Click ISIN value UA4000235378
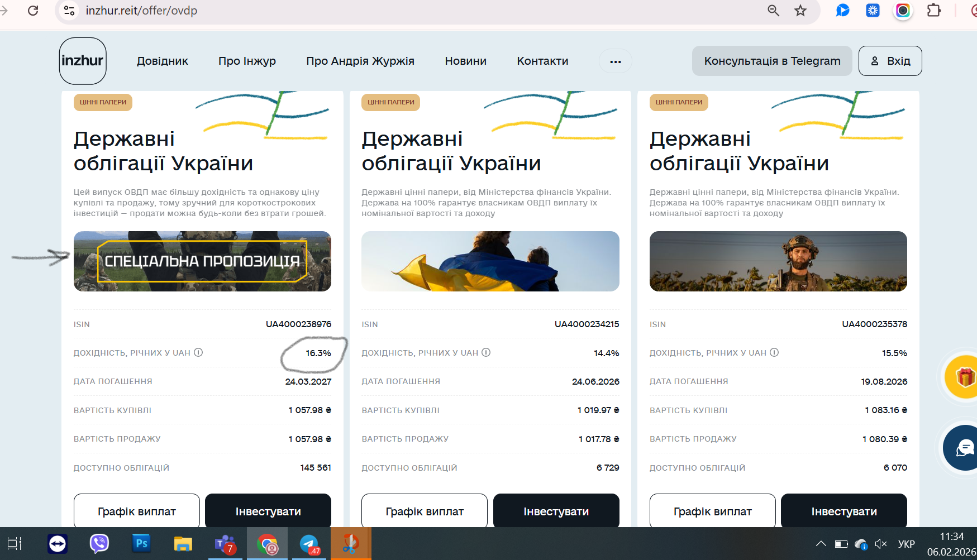977x560 pixels. coord(874,324)
